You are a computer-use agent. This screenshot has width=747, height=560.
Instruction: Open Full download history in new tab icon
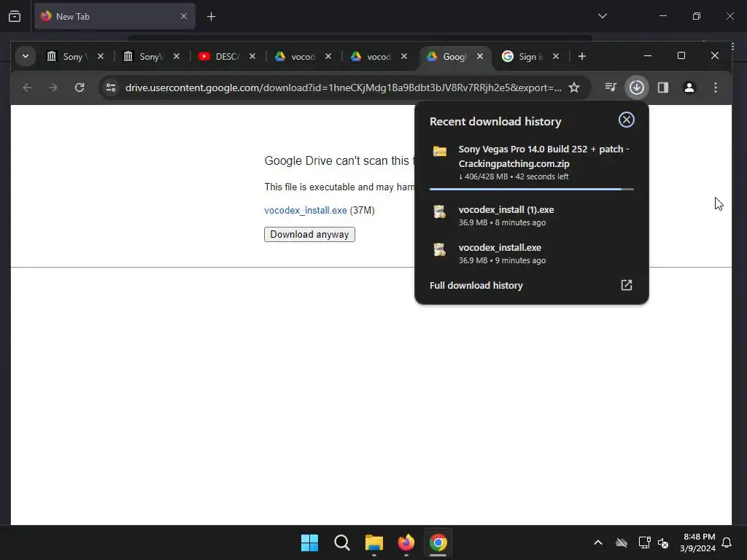pos(627,285)
